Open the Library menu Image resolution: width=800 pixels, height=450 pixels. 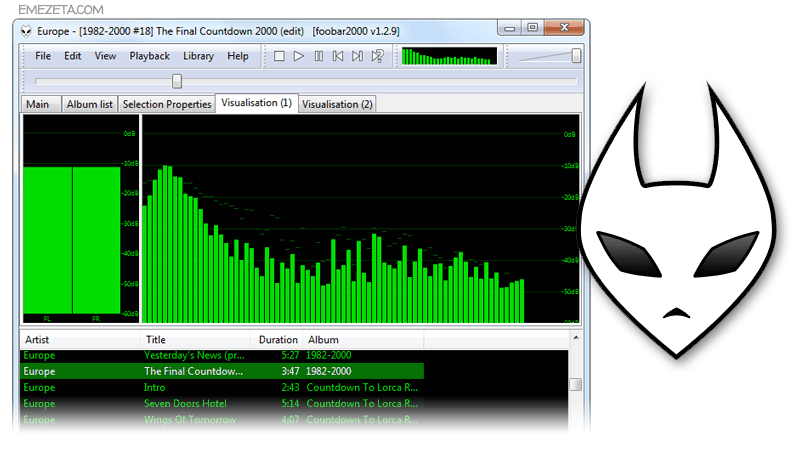coord(198,56)
